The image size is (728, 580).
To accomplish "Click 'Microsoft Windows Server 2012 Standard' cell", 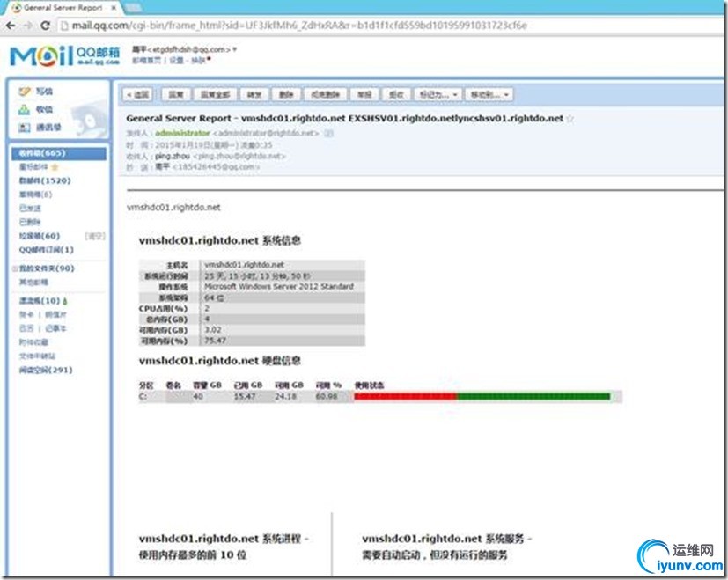I will (x=279, y=287).
